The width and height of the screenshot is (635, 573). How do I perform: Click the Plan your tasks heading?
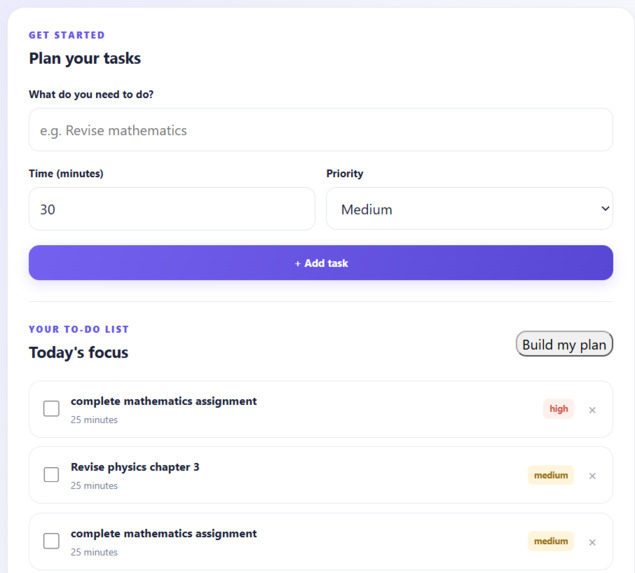pos(85,58)
